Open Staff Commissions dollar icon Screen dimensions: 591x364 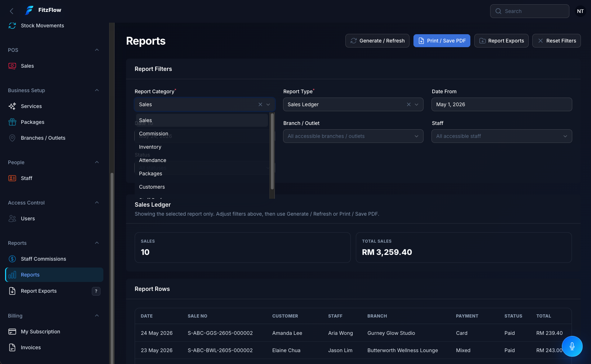click(12, 259)
